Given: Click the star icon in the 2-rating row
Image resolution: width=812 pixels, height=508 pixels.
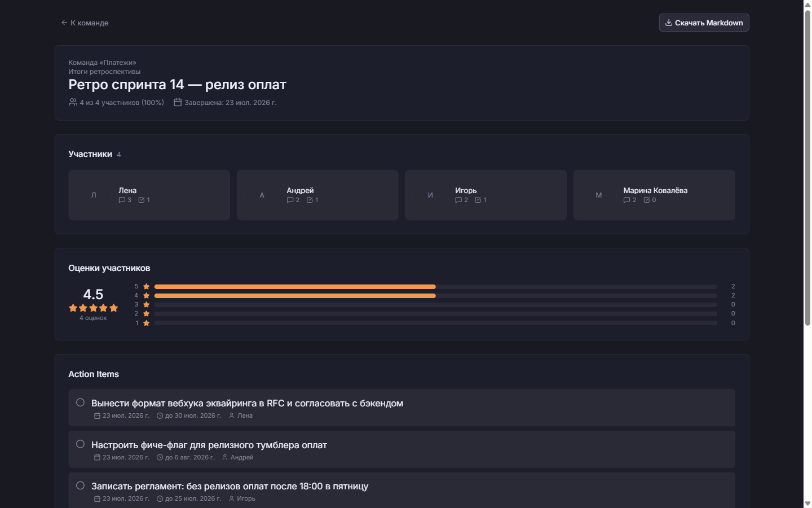Looking at the screenshot, I should [147, 314].
